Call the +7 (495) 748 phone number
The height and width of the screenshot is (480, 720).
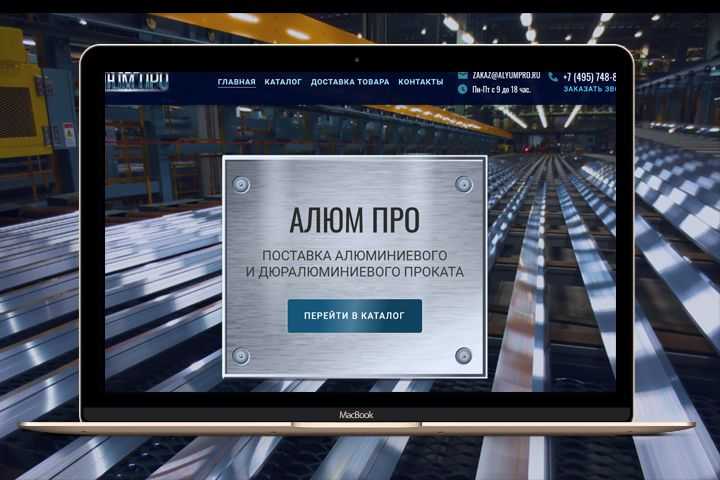click(x=590, y=77)
